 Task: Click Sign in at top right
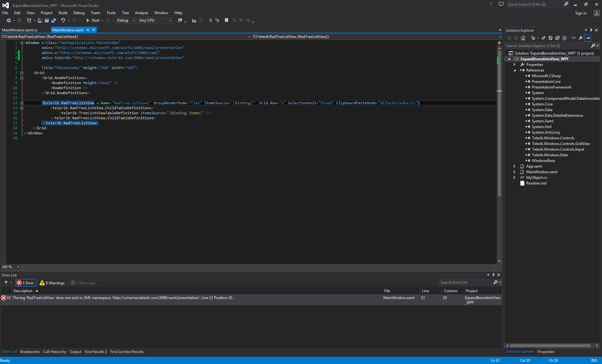coord(581,13)
